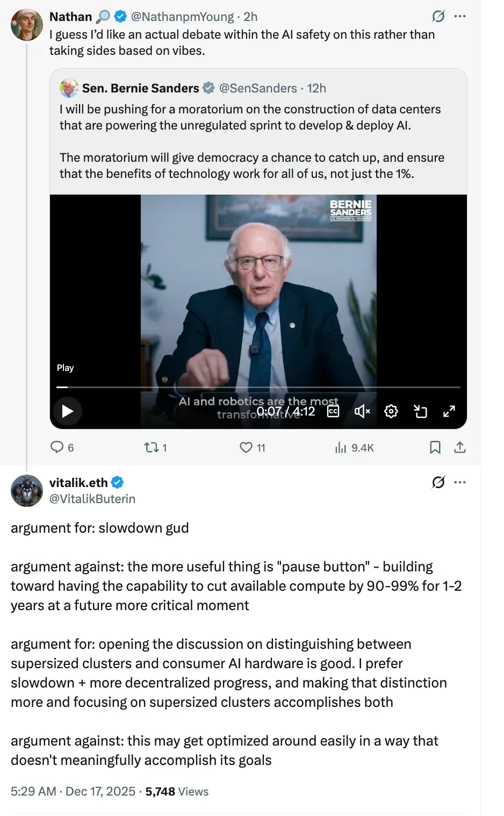Image resolution: width=504 pixels, height=816 pixels.
Task: Open the @VitalikButerin profile handle
Action: click(92, 499)
